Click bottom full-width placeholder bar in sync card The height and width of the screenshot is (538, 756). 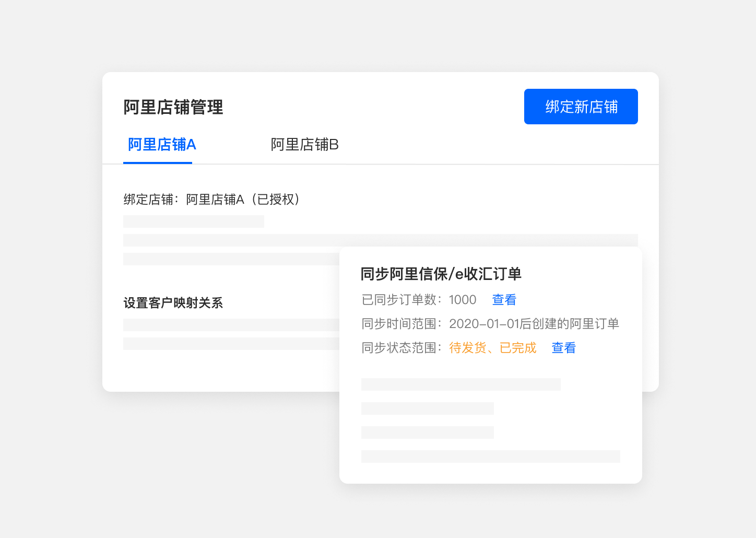(490, 457)
